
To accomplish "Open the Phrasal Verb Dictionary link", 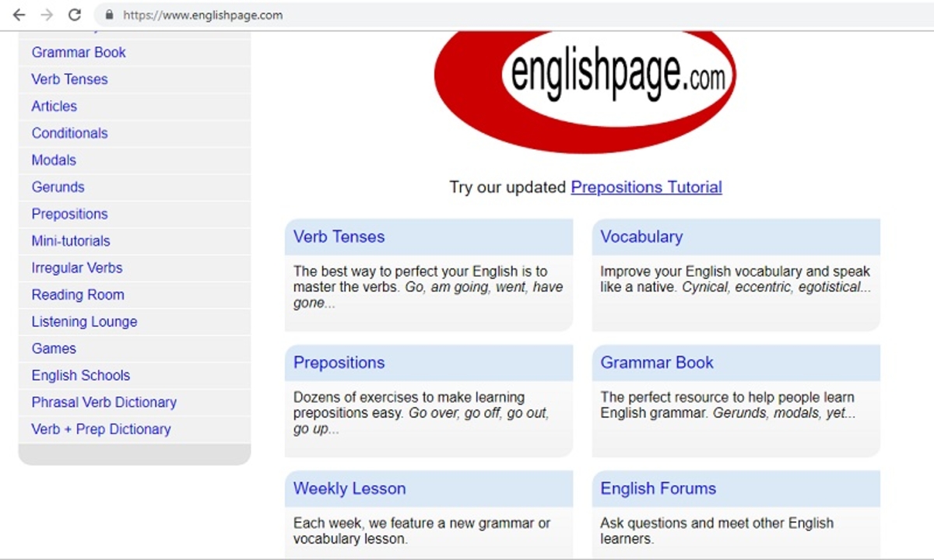I will pyautogui.click(x=104, y=402).
